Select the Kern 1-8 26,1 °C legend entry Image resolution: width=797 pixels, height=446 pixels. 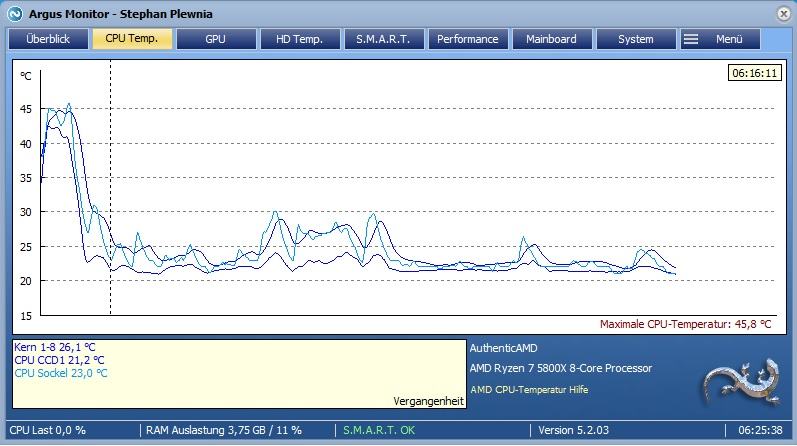[55, 347]
